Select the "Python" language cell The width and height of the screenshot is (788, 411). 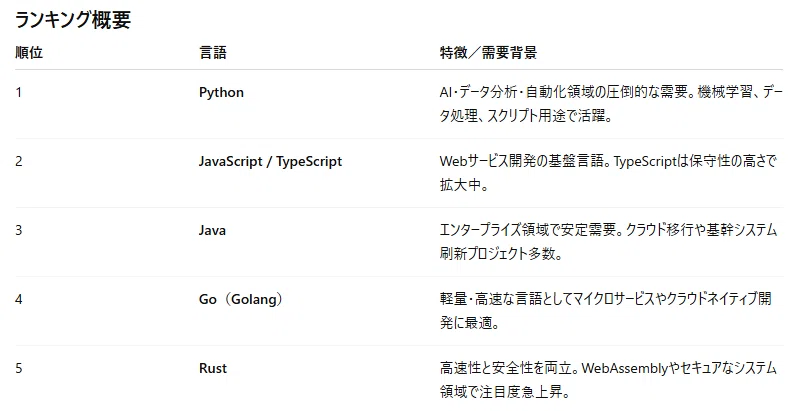pos(221,92)
